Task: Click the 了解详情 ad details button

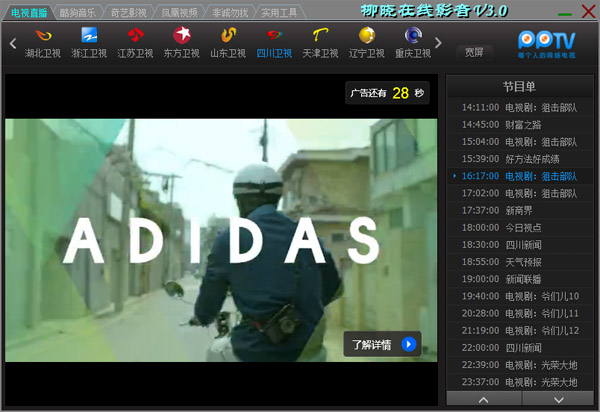Action: 382,344
